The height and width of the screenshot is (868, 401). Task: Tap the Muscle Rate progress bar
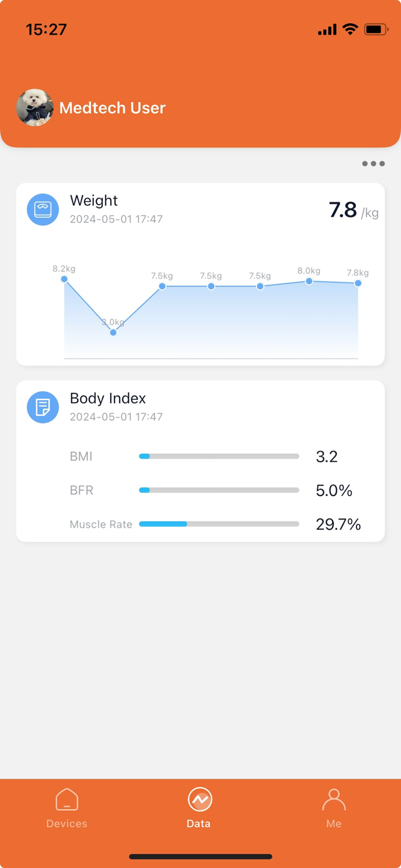tap(219, 524)
